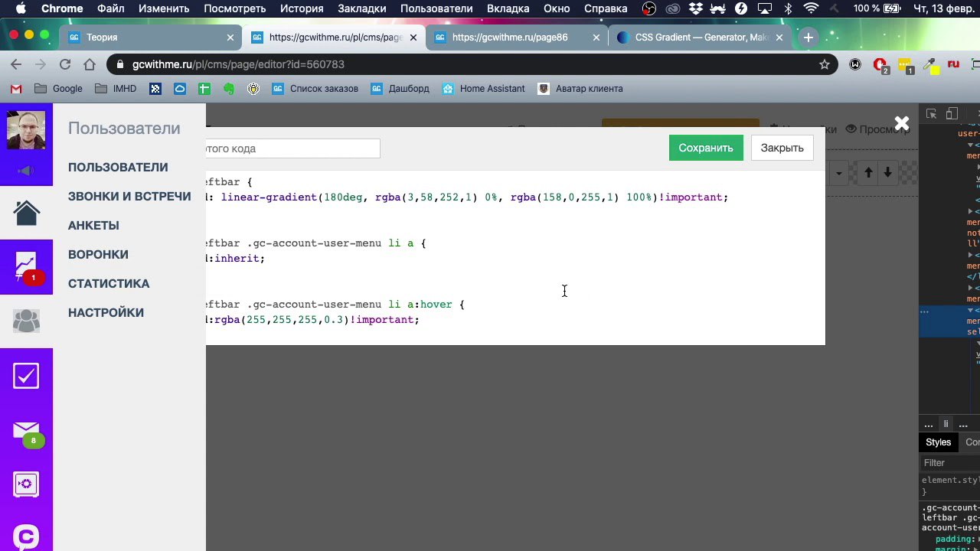
Task: Open the chart icon with red badge
Action: [x=26, y=266]
